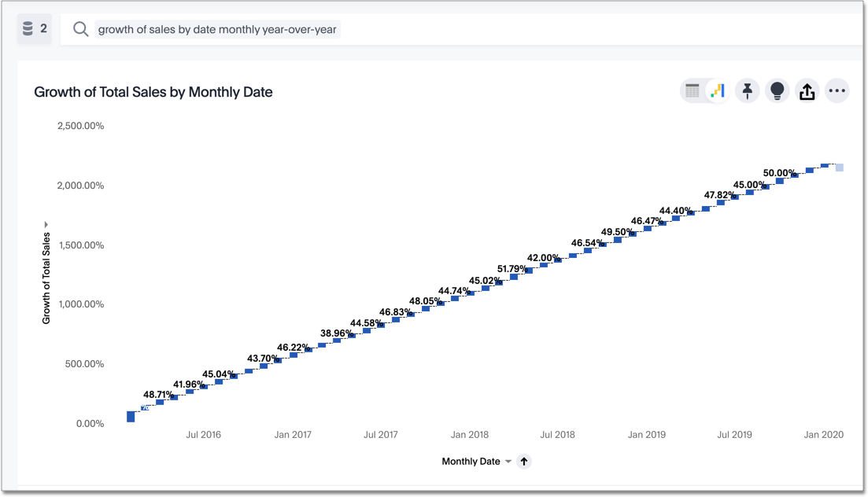Image resolution: width=868 pixels, height=497 pixels.
Task: Click inside the search query field
Action: point(217,28)
